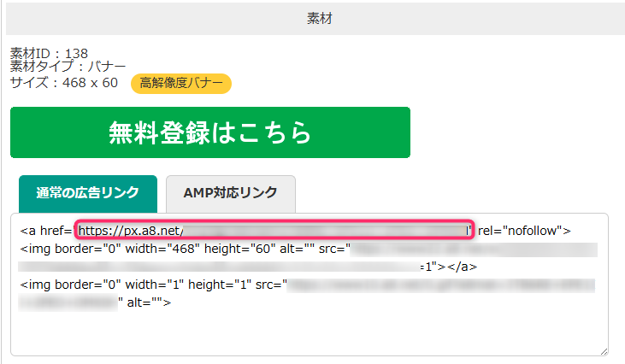Image resolution: width=625 pixels, height=364 pixels.
Task: Click the yellow 高解像度バナー badge
Action: coord(180,83)
